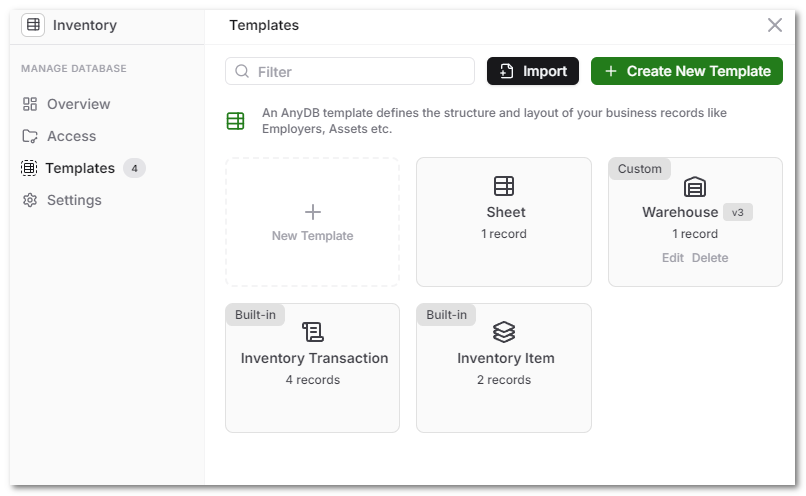Open the Overview section in sidebar
The image size is (806, 496).
click(x=78, y=104)
